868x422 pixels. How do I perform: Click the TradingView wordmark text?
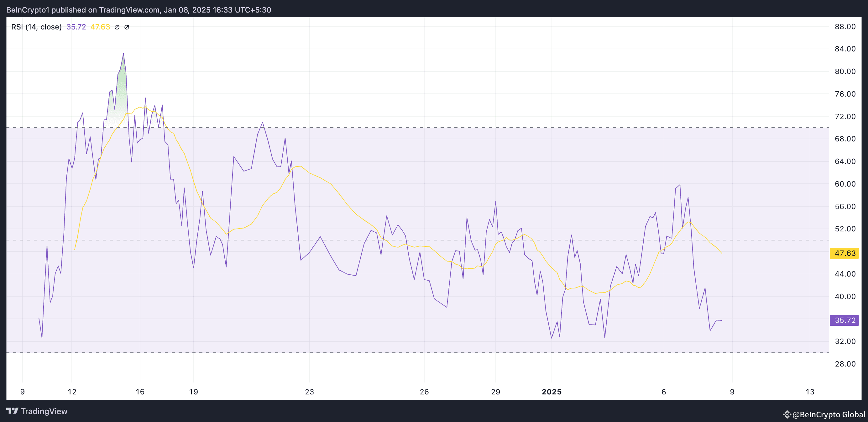44,411
